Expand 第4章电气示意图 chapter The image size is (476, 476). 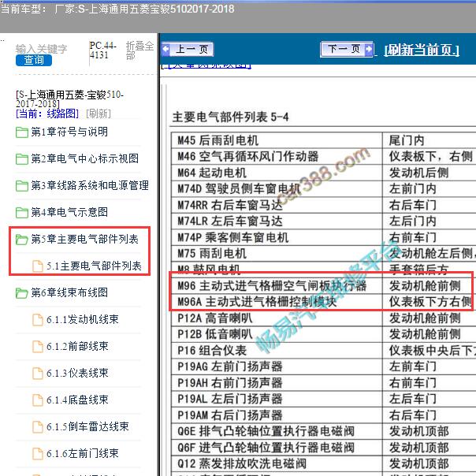coord(69,212)
